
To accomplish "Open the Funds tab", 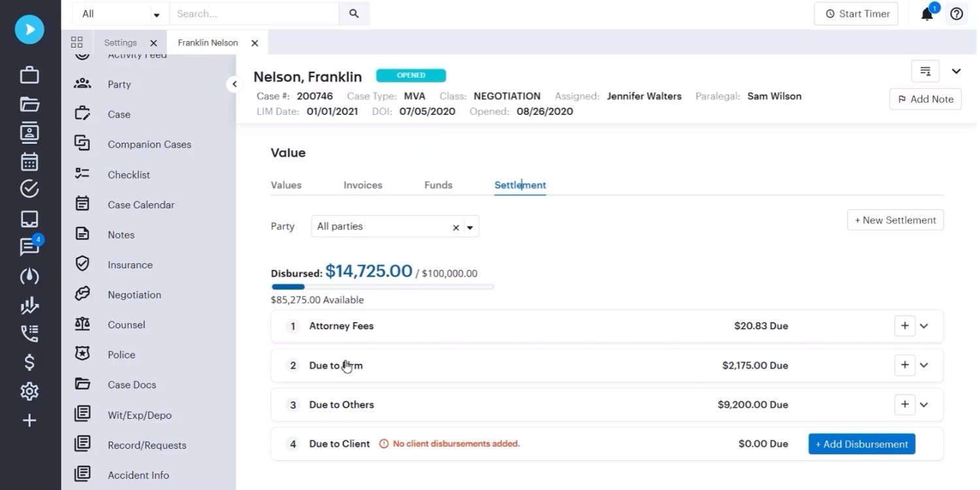I will [x=438, y=185].
